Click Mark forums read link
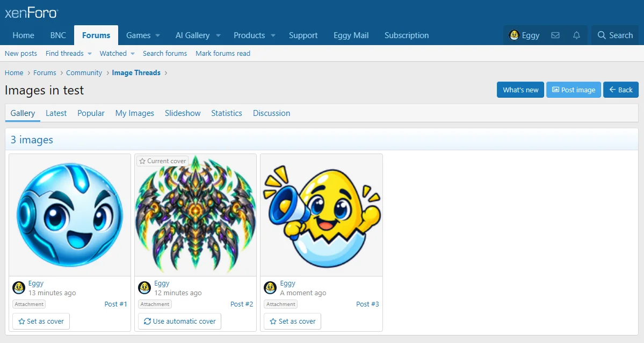The height and width of the screenshot is (343, 644). 223,53
